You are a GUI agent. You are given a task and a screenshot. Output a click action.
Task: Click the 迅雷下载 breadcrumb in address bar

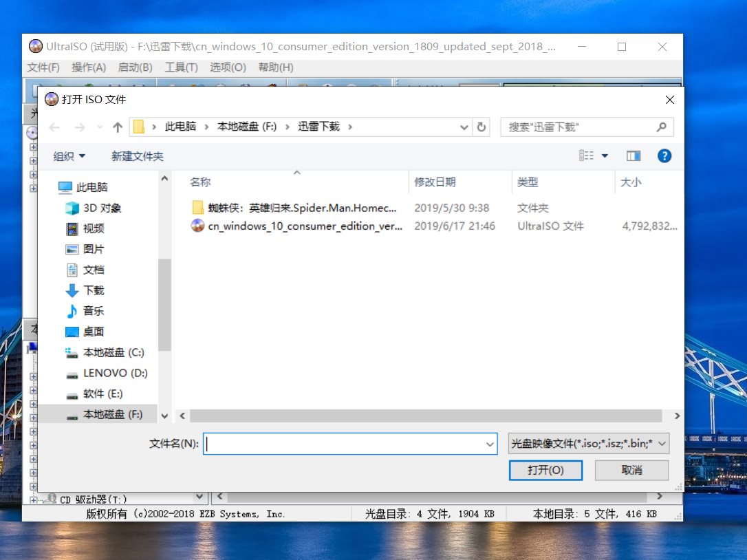click(318, 127)
